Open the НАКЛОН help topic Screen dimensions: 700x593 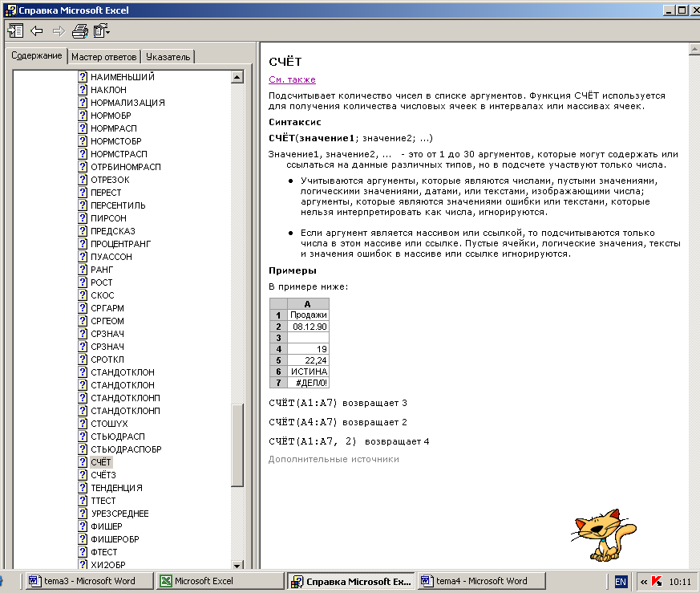click(x=108, y=90)
